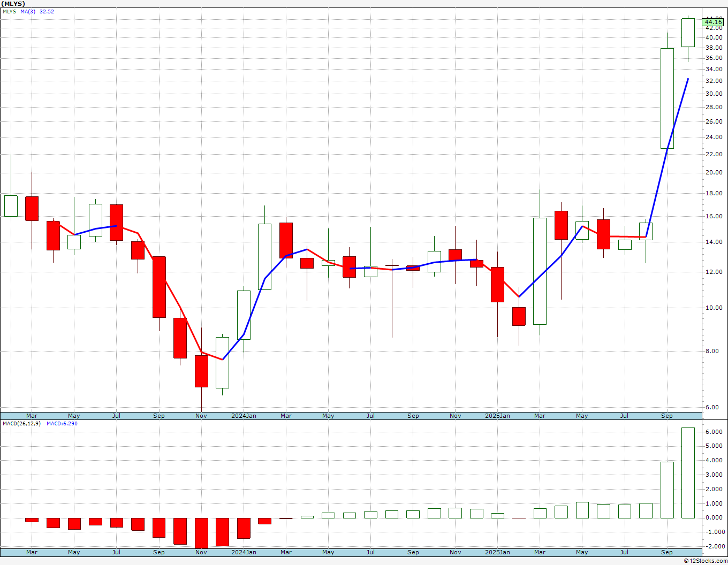Click the 10.00 price axis label
The height and width of the screenshot is (565, 728).
714,308
